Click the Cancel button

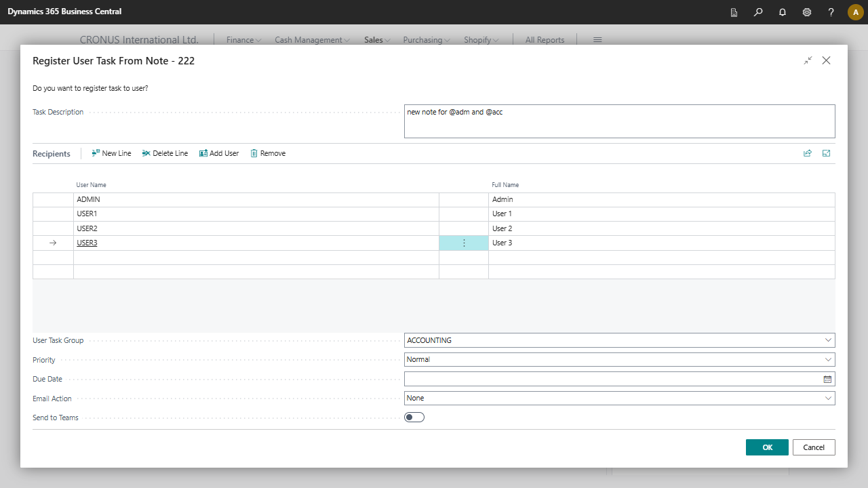814,447
